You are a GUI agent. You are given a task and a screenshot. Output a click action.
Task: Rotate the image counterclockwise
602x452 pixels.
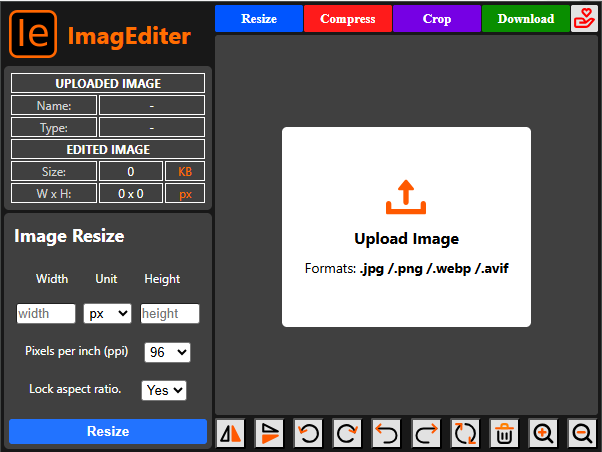pos(308,434)
